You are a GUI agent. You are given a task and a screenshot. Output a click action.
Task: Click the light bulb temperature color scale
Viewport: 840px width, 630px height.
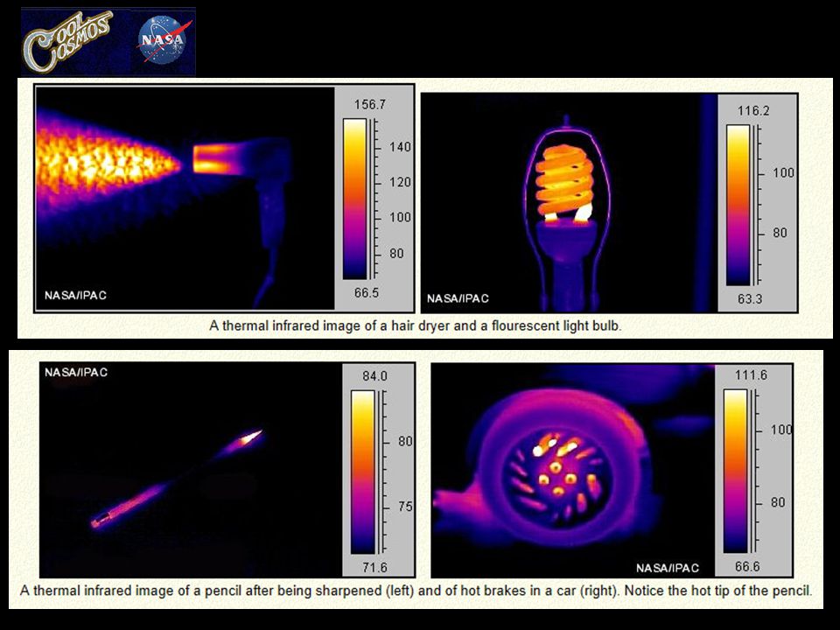[x=738, y=205]
